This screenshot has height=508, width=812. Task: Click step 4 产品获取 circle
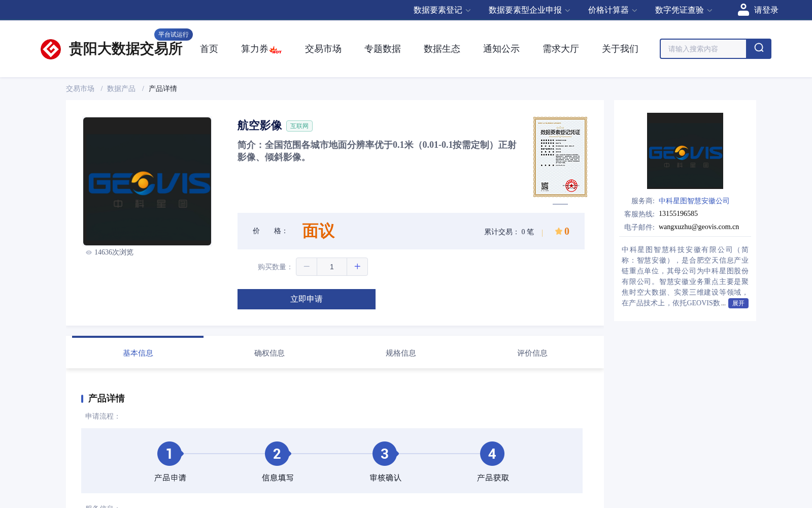pos(492,454)
